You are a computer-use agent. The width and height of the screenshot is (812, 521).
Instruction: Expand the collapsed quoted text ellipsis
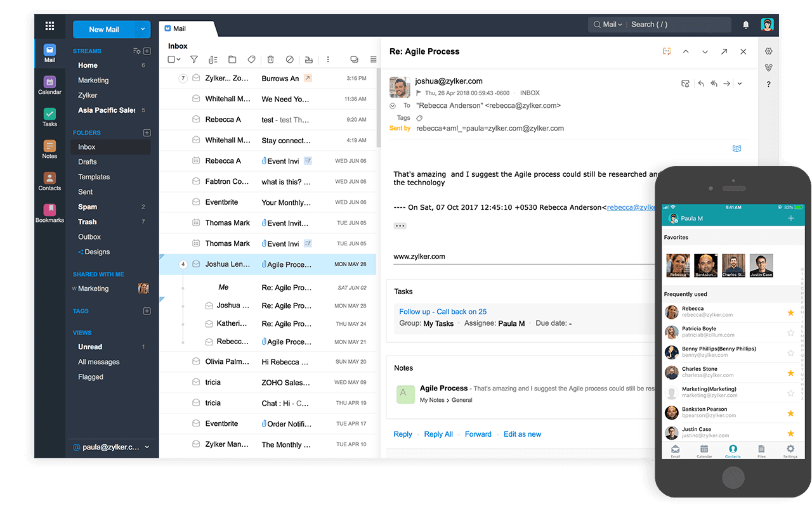[x=400, y=226]
